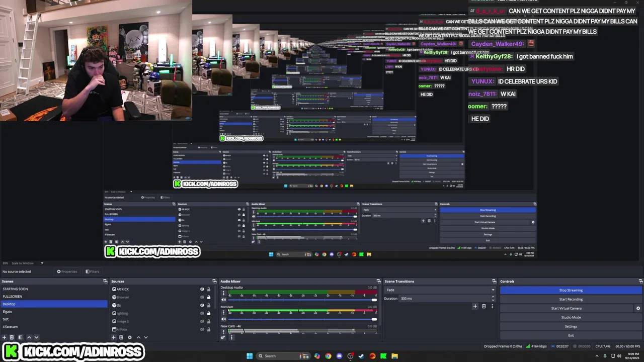Lock the AR KICK source
644x362 pixels.
tap(209, 289)
